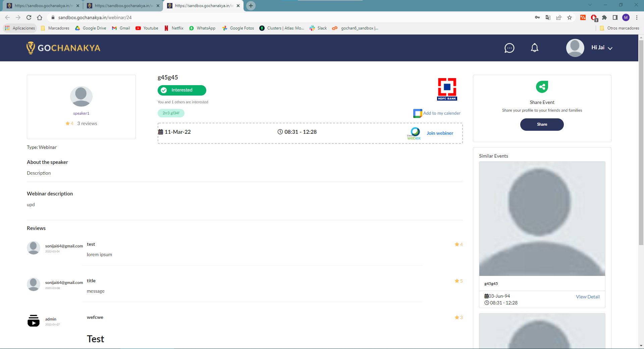This screenshot has height=349, width=644.
Task: Open Youtube bookmark
Action: (147, 28)
